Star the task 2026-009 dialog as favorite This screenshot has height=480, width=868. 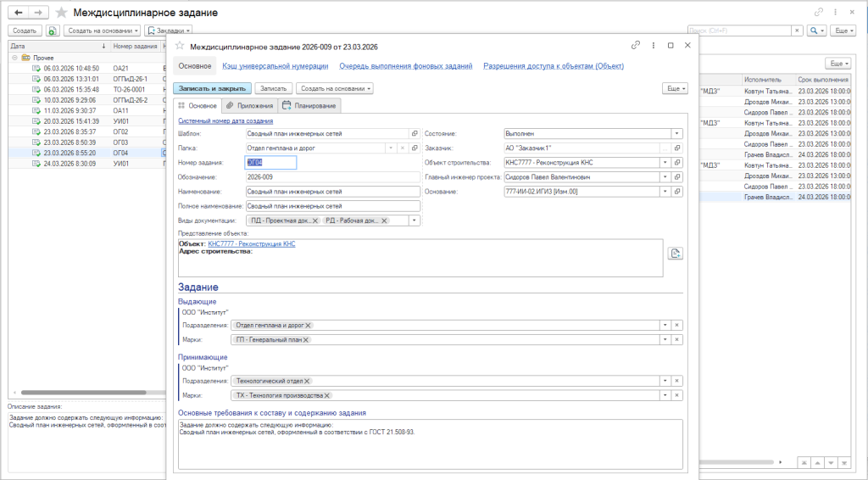pyautogui.click(x=180, y=46)
